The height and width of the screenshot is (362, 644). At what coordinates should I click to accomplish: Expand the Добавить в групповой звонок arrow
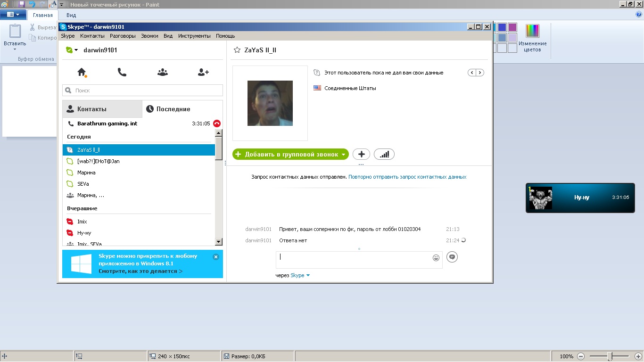344,155
